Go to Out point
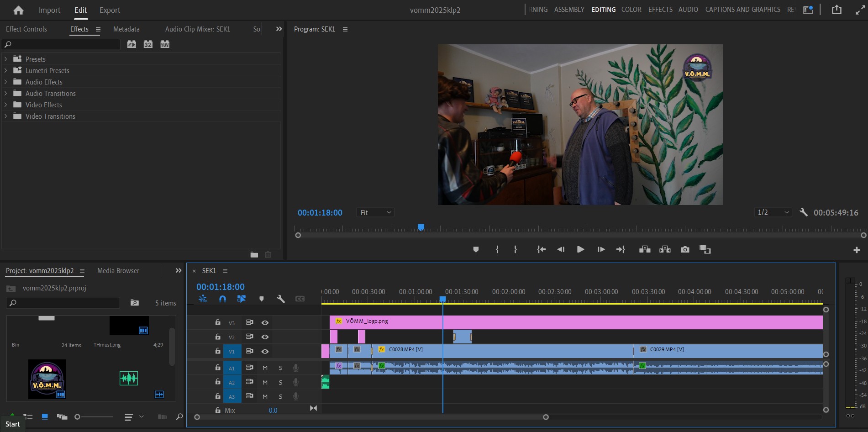 point(620,249)
